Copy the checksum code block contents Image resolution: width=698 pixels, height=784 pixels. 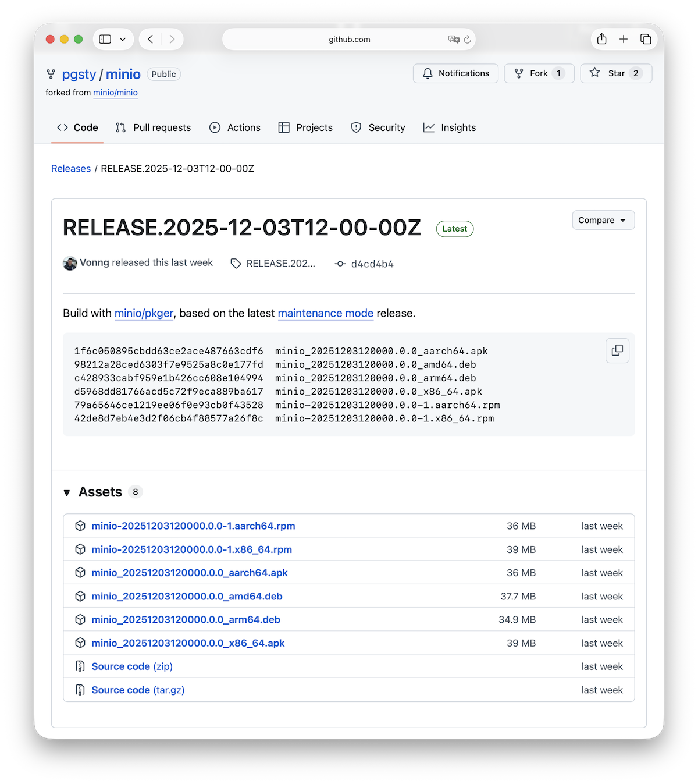617,350
